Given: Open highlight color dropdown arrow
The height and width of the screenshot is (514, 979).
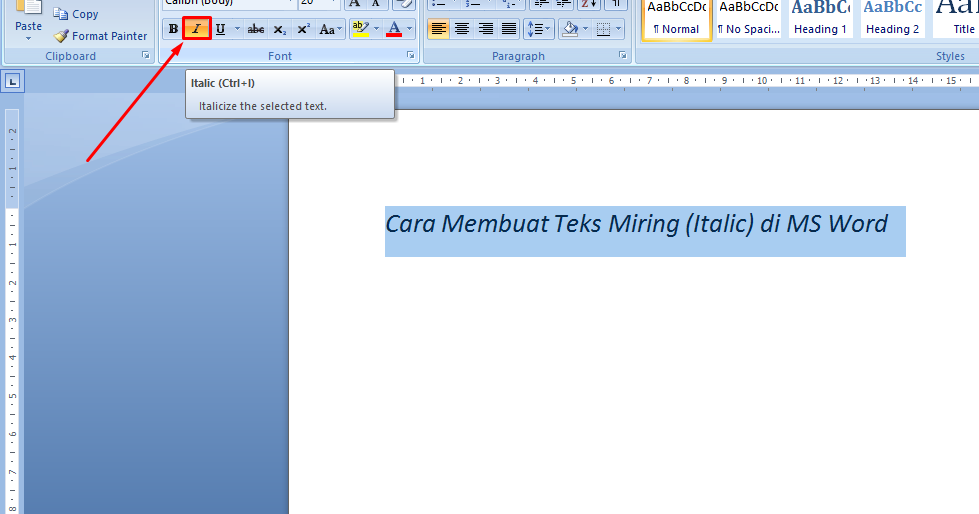Looking at the screenshot, I should [376, 29].
